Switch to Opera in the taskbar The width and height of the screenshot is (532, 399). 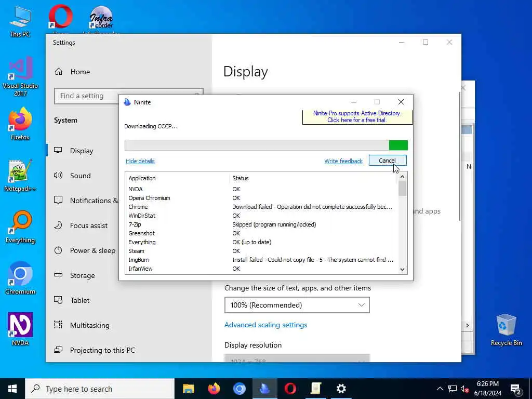tap(290, 389)
